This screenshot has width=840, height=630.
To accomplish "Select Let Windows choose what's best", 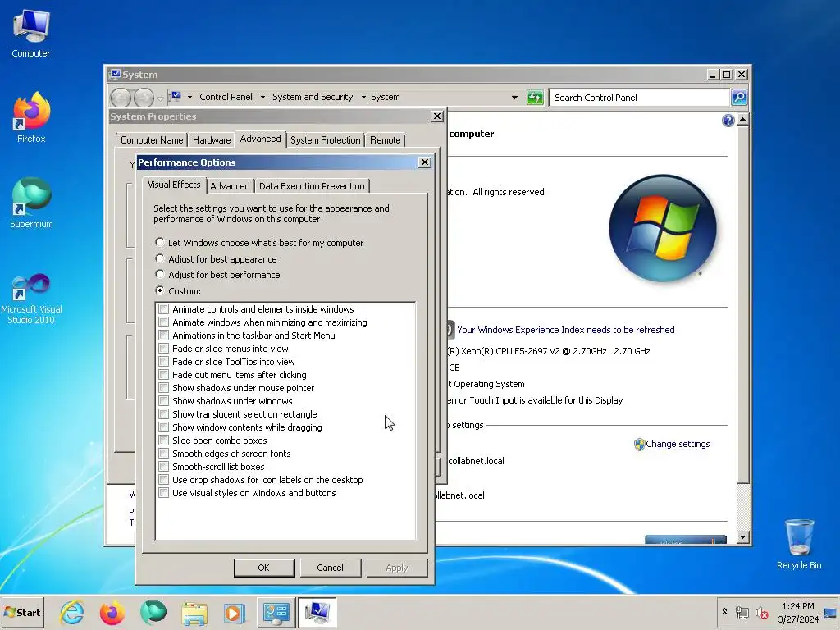I will 258,243.
